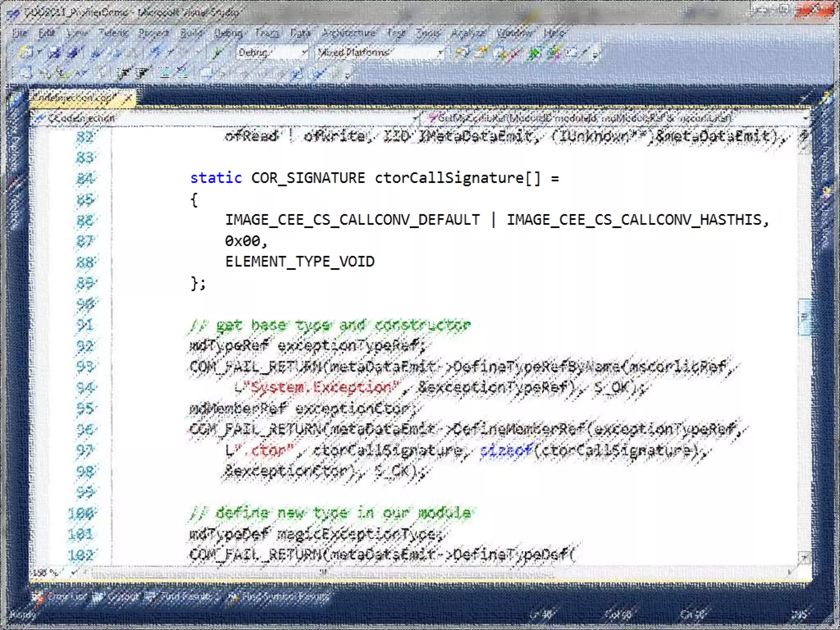Viewport: 840px width, 630px height.
Task: Uncomment the selected lines icon
Action: click(x=182, y=73)
